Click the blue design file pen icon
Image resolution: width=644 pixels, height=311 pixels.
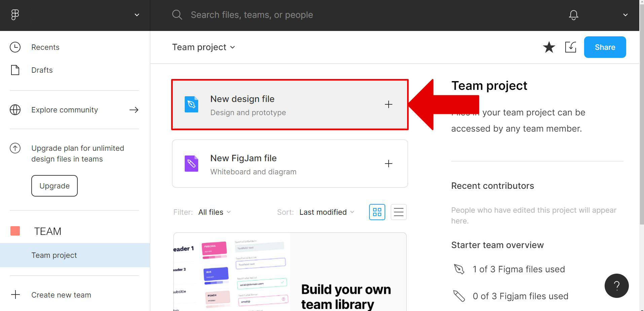[191, 104]
